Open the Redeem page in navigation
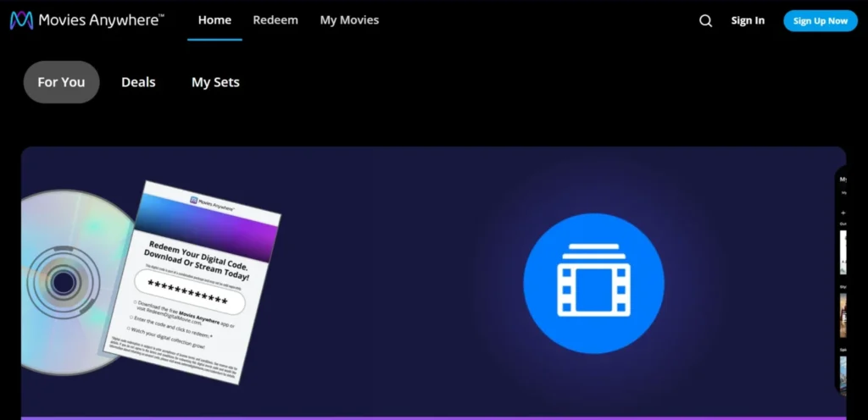Viewport: 868px width, 420px height. coord(275,20)
